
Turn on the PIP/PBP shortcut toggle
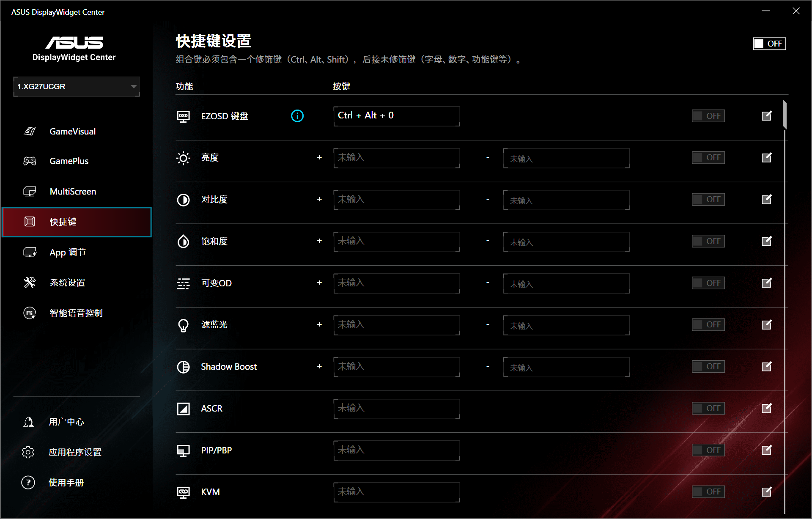point(708,450)
